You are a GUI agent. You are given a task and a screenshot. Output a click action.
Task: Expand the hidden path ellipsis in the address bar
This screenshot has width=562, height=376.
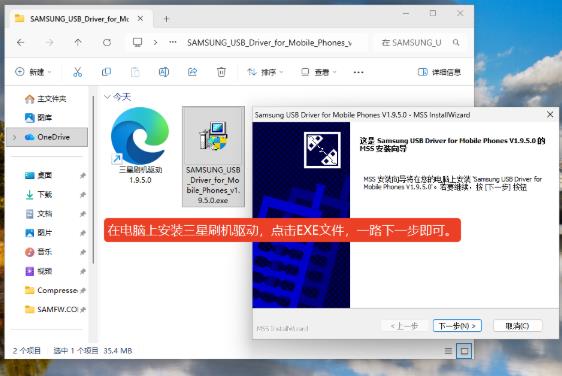coord(173,43)
